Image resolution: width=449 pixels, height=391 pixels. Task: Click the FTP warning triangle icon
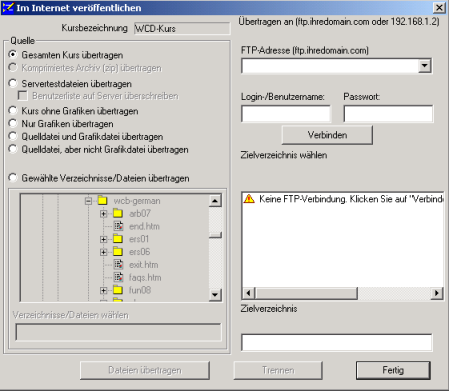[249, 199]
